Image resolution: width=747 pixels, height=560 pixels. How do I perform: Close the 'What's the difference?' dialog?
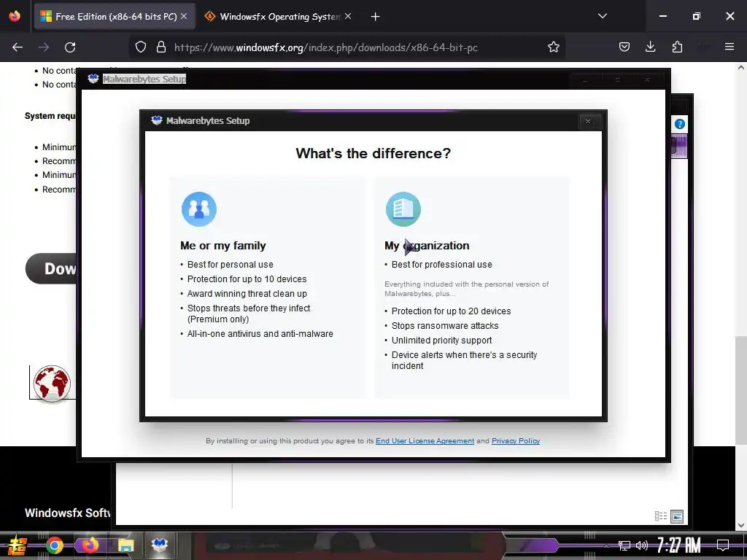(x=588, y=122)
